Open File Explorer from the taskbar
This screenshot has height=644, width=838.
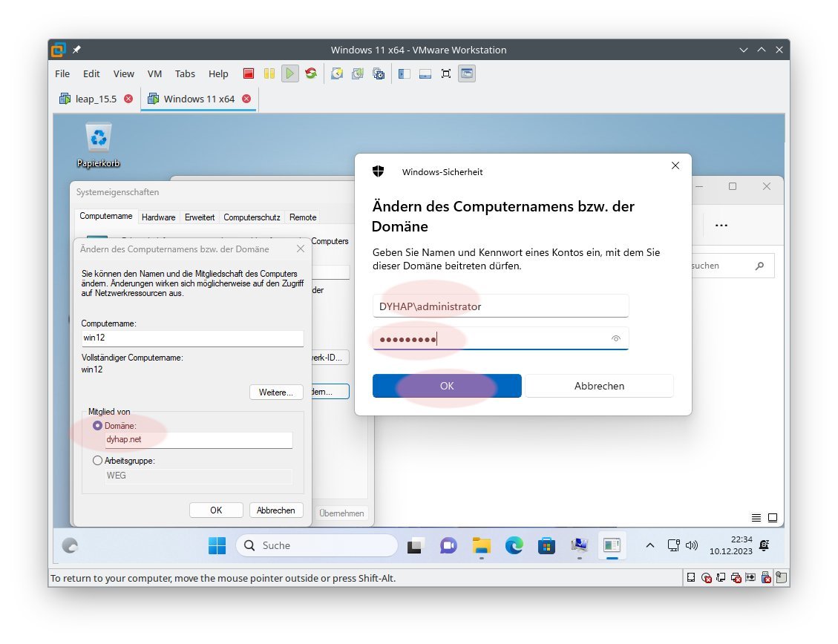[x=482, y=546]
